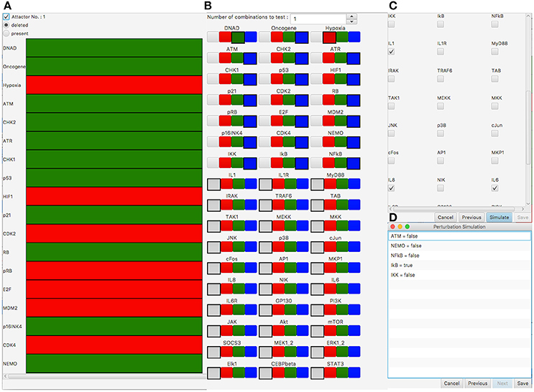Select the 'IkB = true' row
Screen dimensions: 534x392
[459, 265]
